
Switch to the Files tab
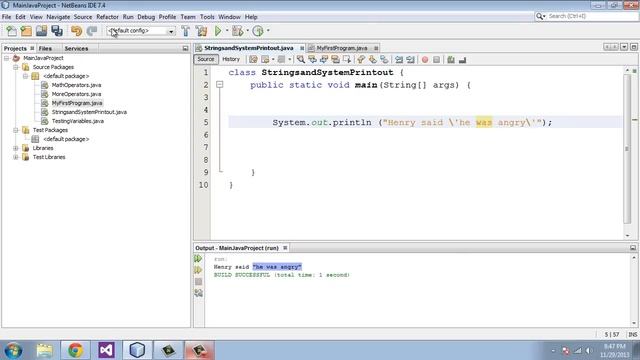point(45,48)
